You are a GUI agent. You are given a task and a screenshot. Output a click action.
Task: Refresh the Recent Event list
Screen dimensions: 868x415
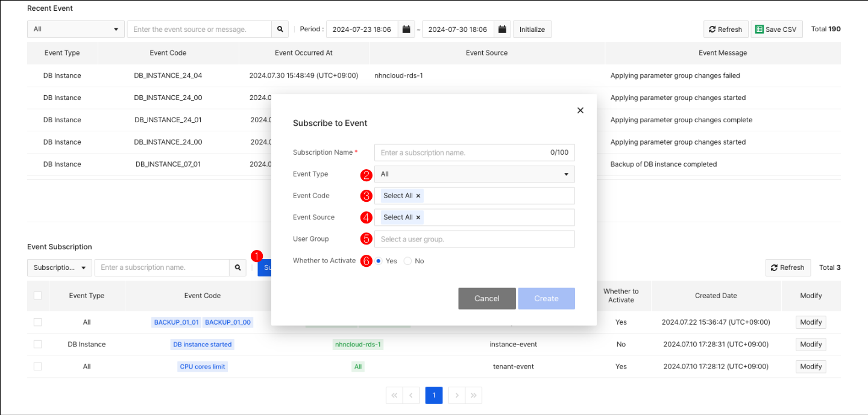click(x=726, y=29)
